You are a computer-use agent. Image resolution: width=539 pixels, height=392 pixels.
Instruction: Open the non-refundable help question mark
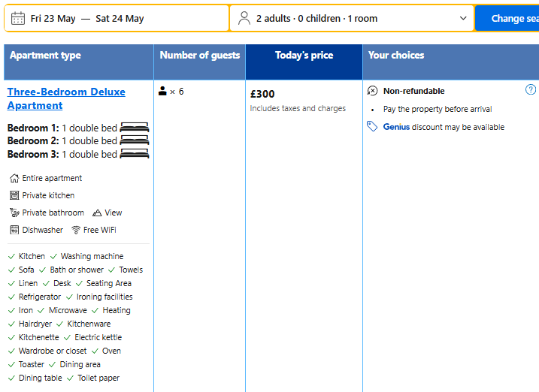coord(531,89)
